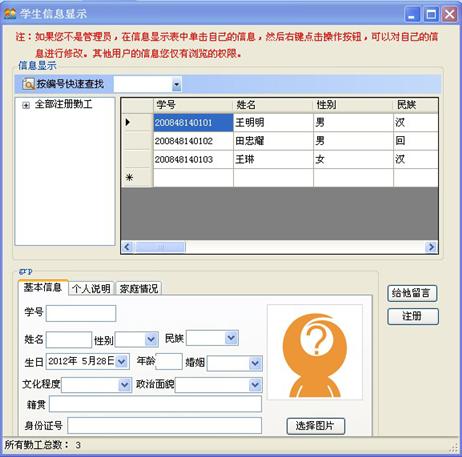Click the app icon in title bar

10,14
